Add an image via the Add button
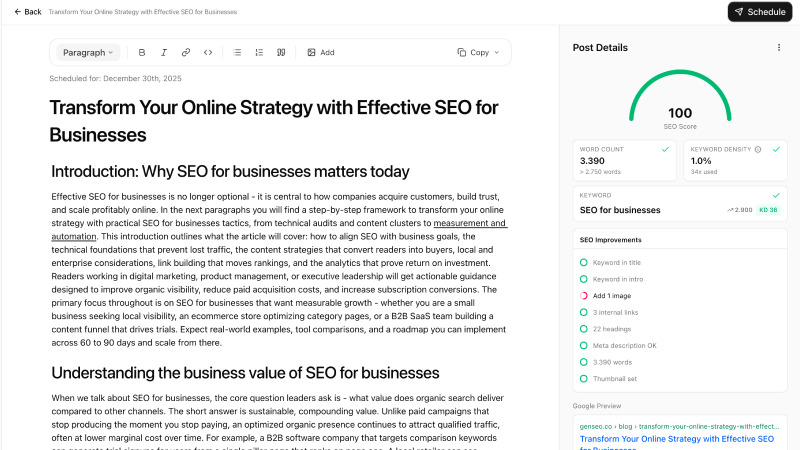Image resolution: width=800 pixels, height=450 pixels. coord(321,53)
